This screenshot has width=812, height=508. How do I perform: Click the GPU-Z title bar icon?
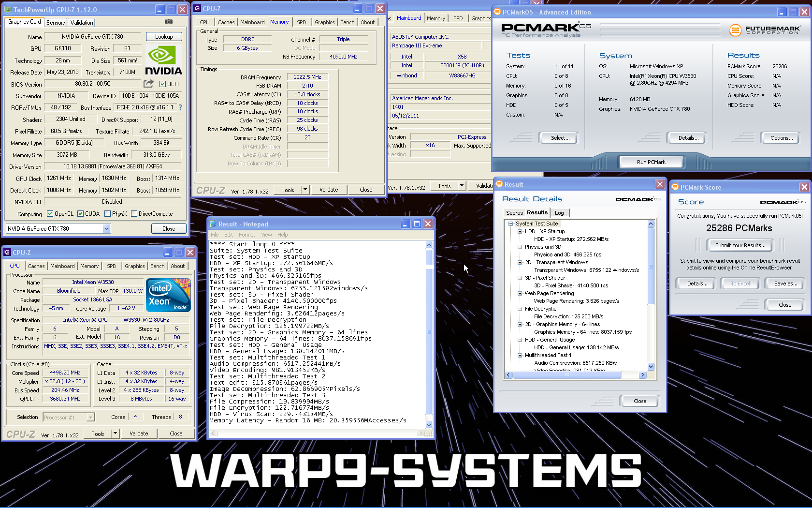pos(9,10)
